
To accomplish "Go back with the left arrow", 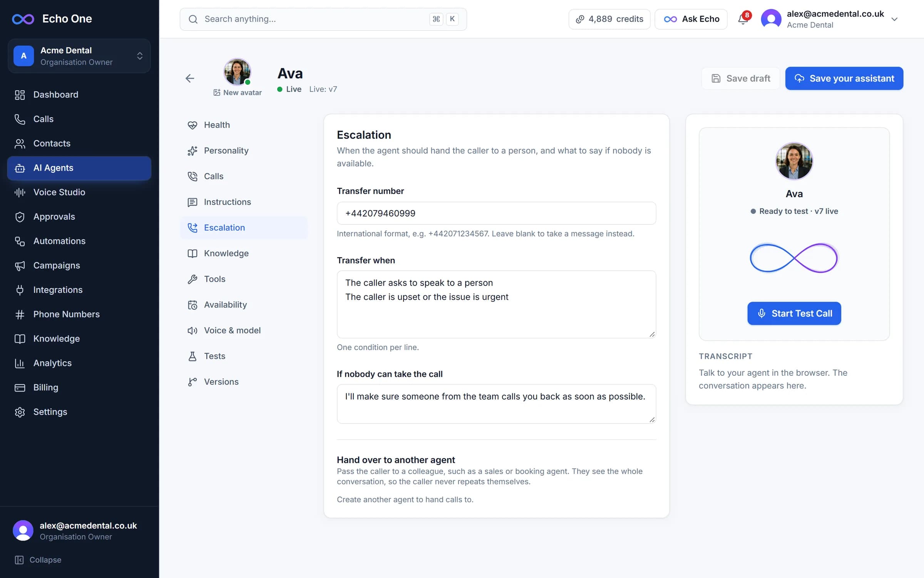I will point(190,79).
